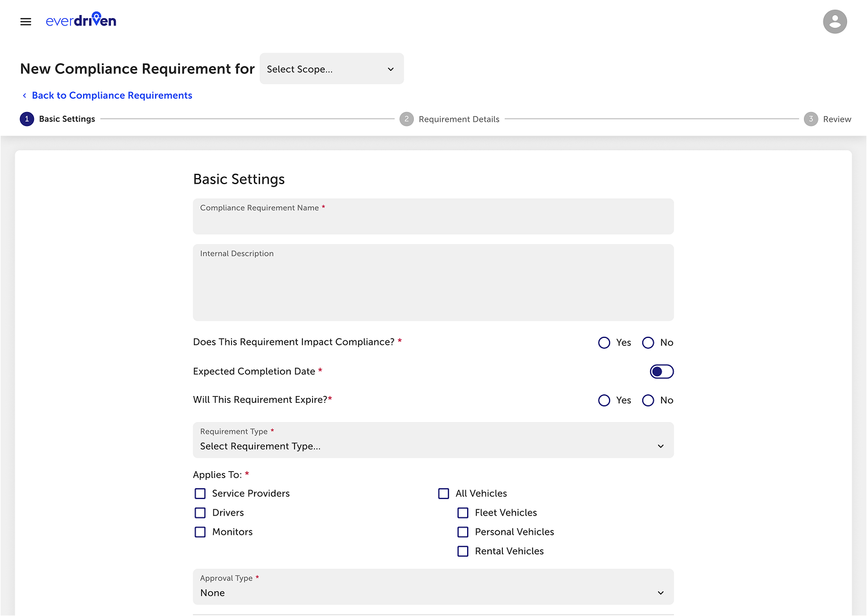Go back to Compliance Requirements

[111, 96]
